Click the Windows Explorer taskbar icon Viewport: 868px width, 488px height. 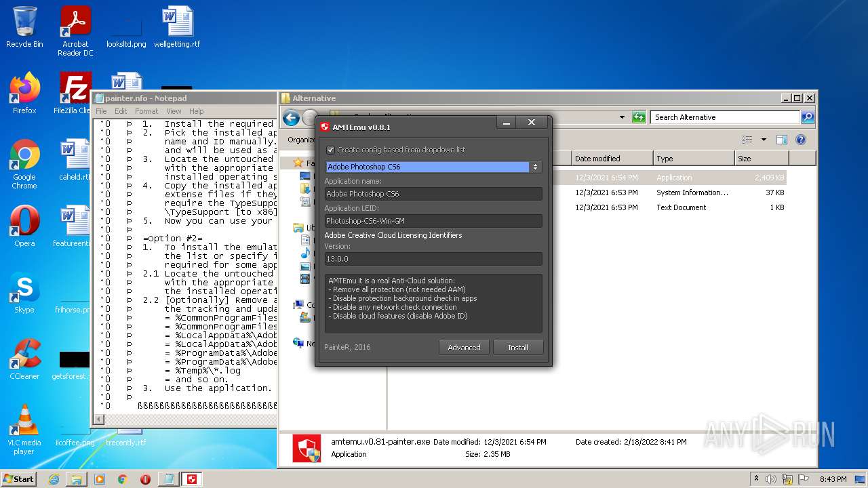(77, 479)
